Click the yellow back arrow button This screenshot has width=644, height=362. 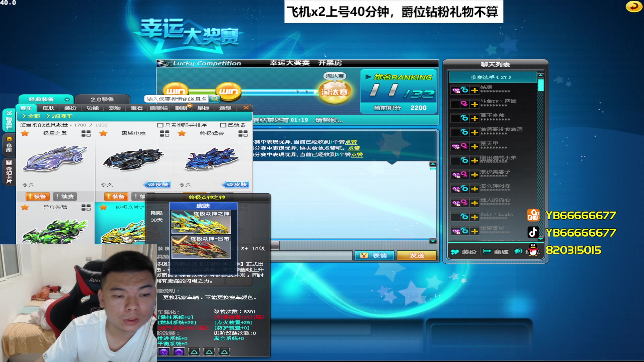pos(634,6)
